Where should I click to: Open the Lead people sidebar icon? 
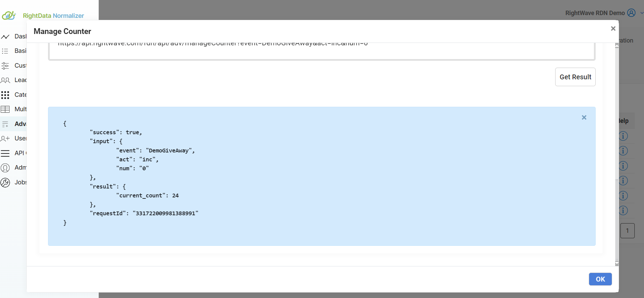[x=5, y=80]
